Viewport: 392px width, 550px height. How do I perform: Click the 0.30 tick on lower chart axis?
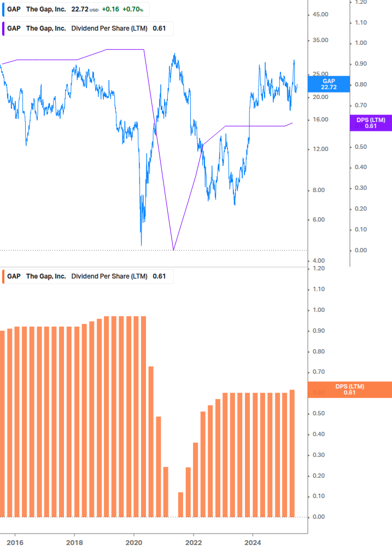(x=318, y=455)
